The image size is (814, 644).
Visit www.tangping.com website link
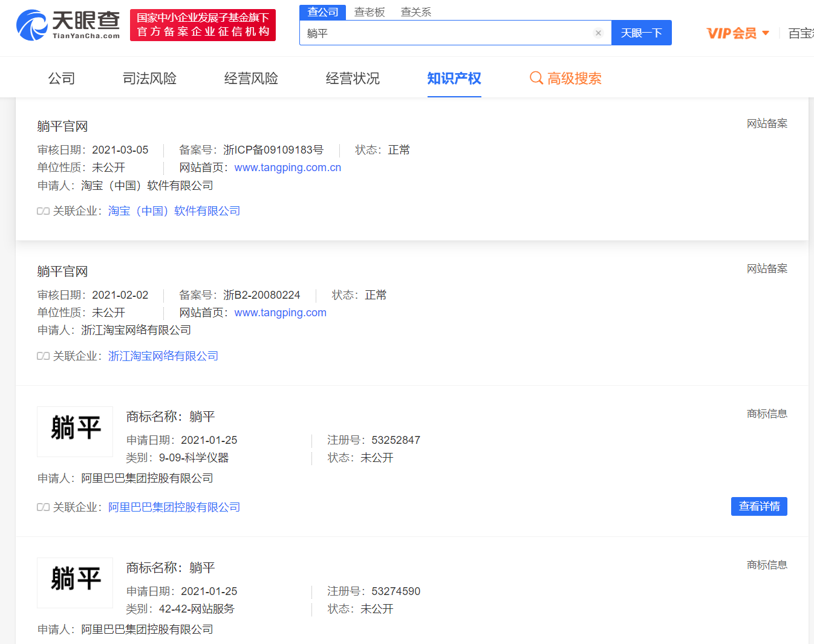(281, 313)
